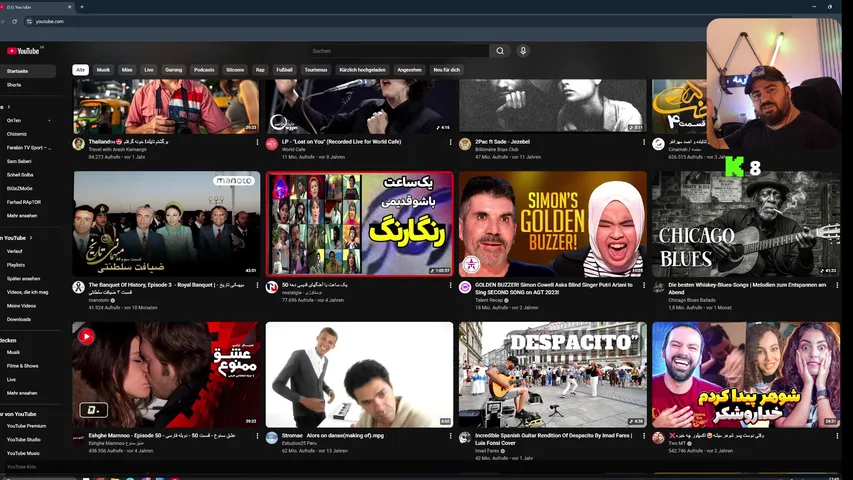The width and height of the screenshot is (853, 480).
Task: Click Chicago Blues Ballads channel avatar
Action: pyautogui.click(x=658, y=287)
